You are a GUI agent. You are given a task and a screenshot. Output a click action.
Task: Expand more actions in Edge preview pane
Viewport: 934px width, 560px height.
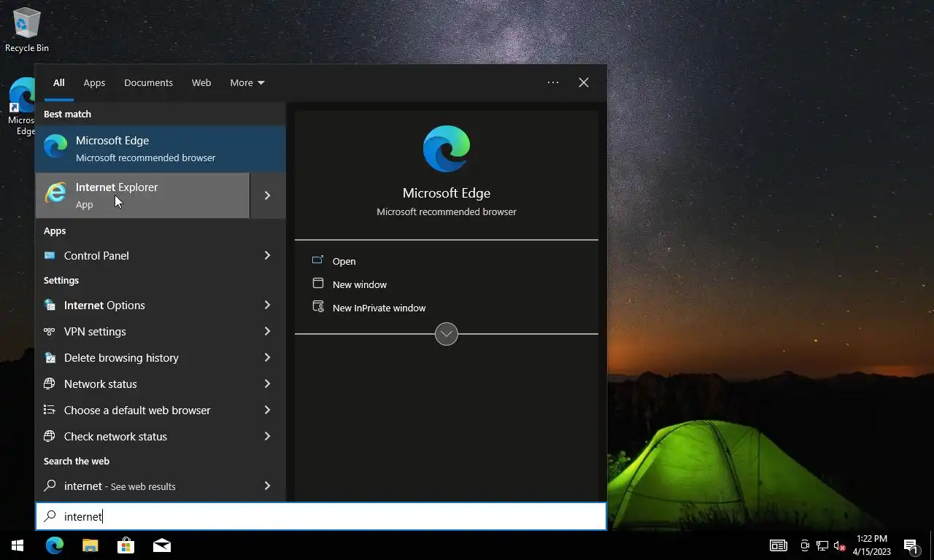(447, 334)
